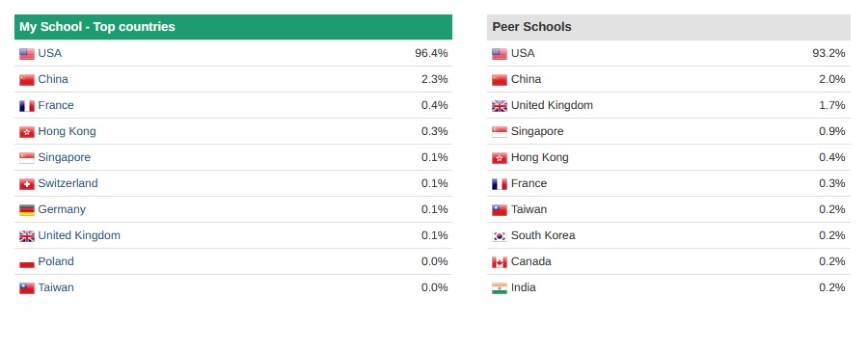The width and height of the screenshot is (868, 351).
Task: Click the 96.4% value for USA
Action: tap(431, 53)
